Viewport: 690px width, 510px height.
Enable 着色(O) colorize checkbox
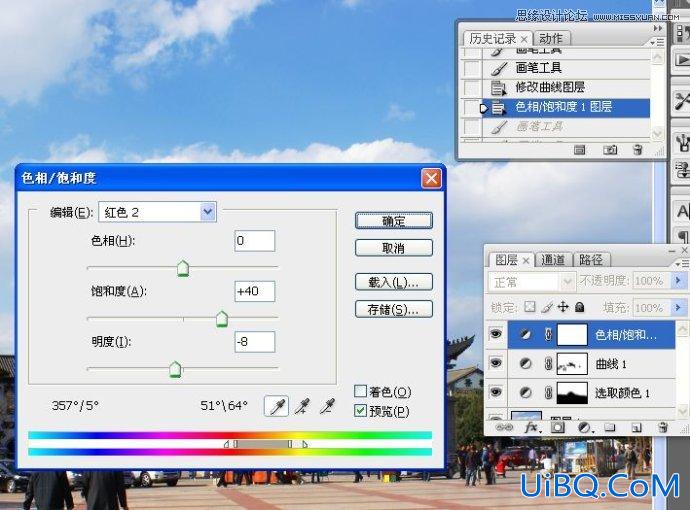360,391
